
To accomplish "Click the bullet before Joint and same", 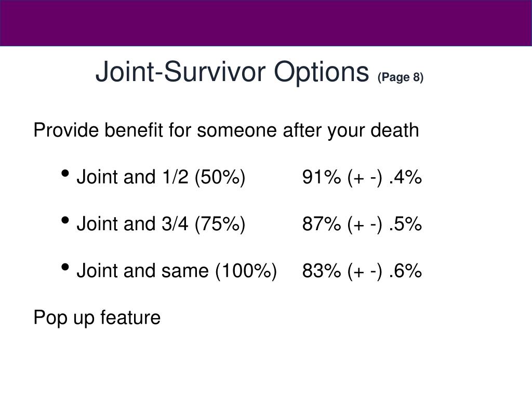I will click(x=65, y=267).
